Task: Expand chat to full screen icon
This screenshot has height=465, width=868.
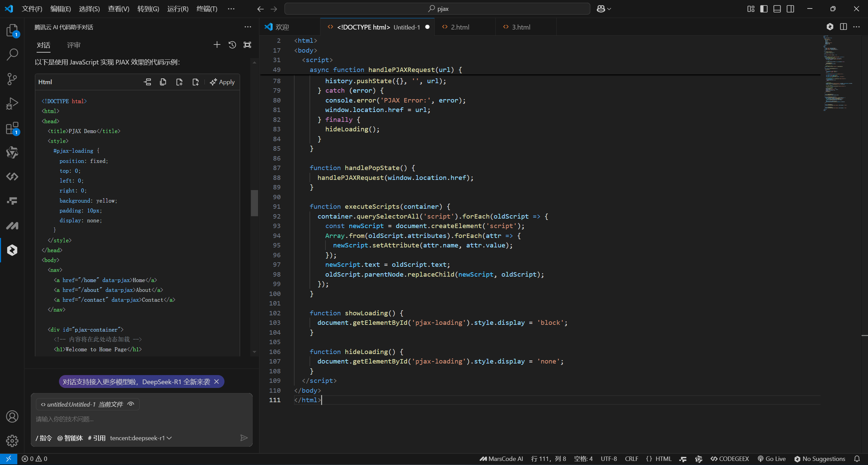Action: [x=248, y=45]
